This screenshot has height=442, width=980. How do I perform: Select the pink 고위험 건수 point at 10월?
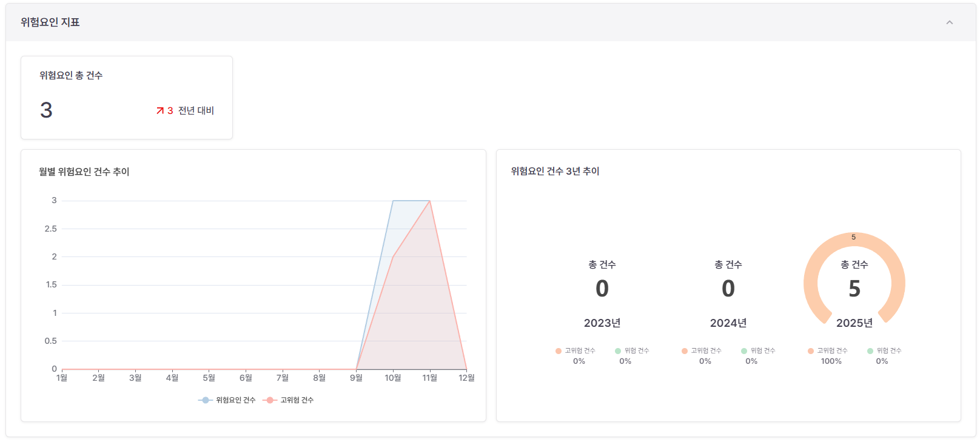pos(393,257)
